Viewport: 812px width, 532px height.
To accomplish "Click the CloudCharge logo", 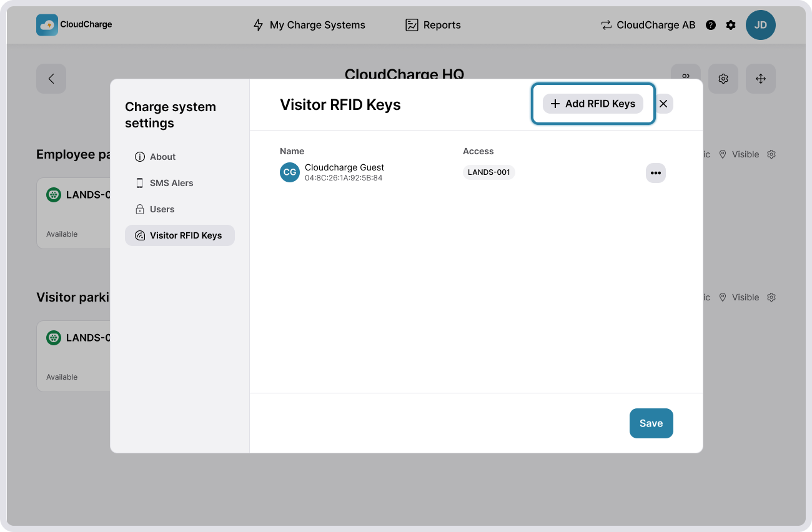I will 74,24.
